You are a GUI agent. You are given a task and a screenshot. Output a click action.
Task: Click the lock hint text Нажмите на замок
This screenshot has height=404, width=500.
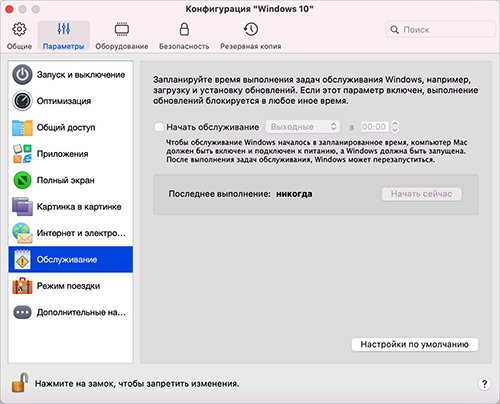[x=137, y=384]
